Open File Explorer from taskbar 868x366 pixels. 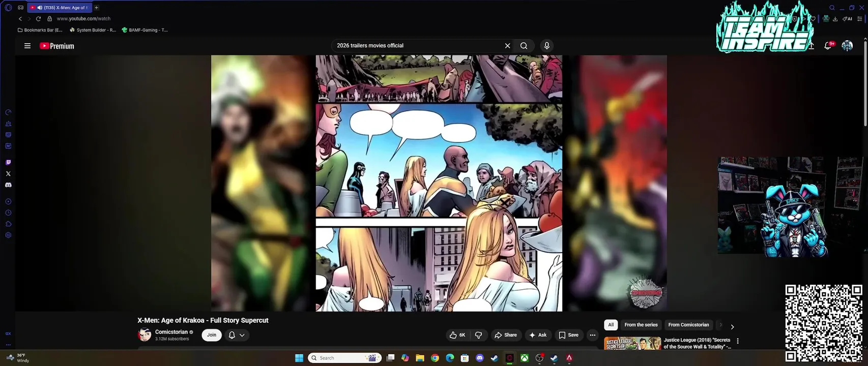tap(420, 358)
